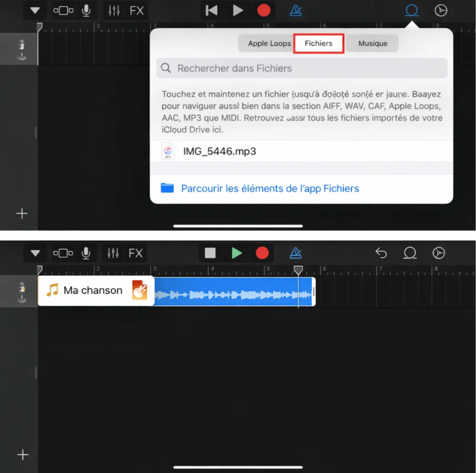476x473 pixels.
Task: Open the loop browser in the bottom toolbar
Action: 410,253
